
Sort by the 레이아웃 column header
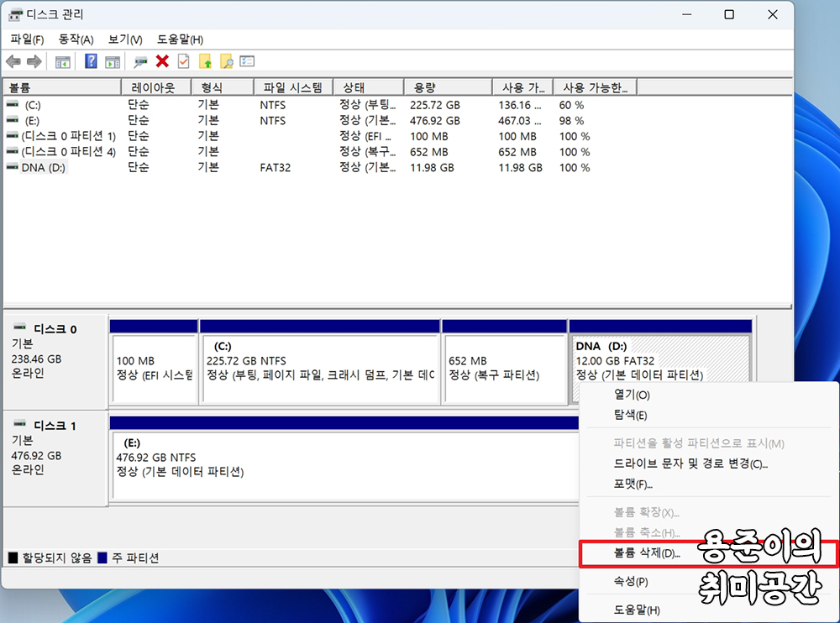[156, 86]
